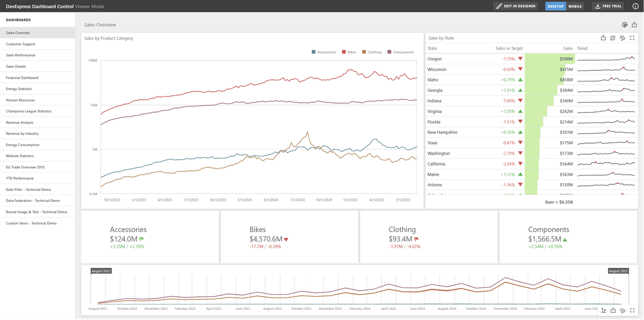Open Energy Consumption dashboard
This screenshot has height=320, width=644.
point(38,145)
